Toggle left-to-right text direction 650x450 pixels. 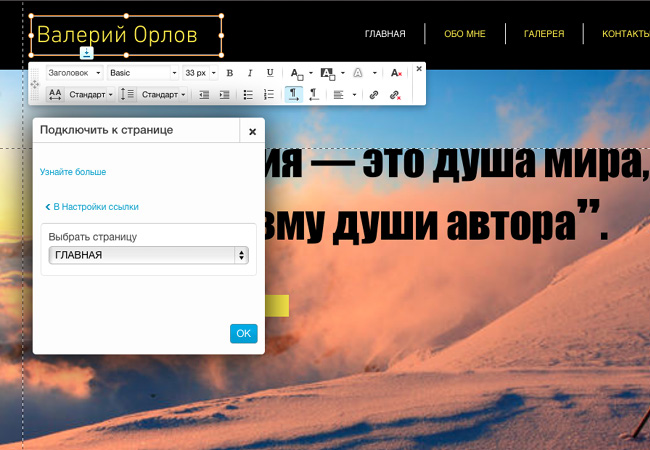pyautogui.click(x=293, y=95)
